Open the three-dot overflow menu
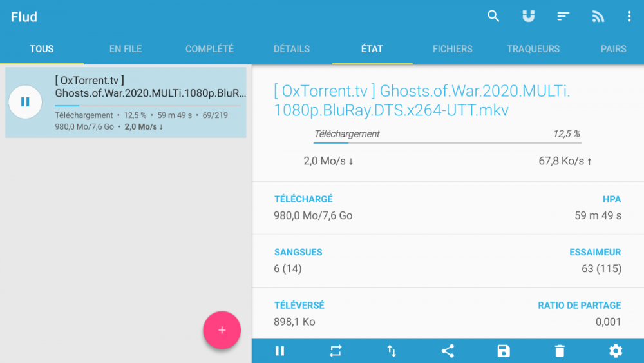644x363 pixels. 629,17
